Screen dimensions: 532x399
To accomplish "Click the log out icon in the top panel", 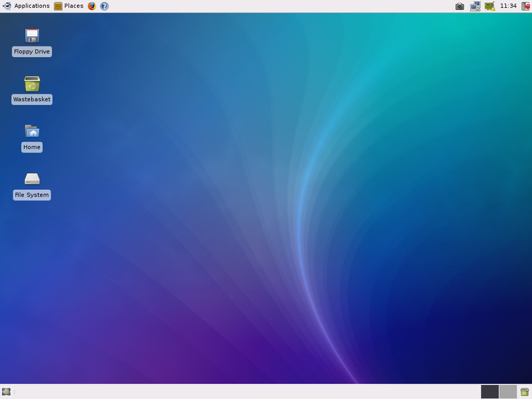I will click(526, 6).
